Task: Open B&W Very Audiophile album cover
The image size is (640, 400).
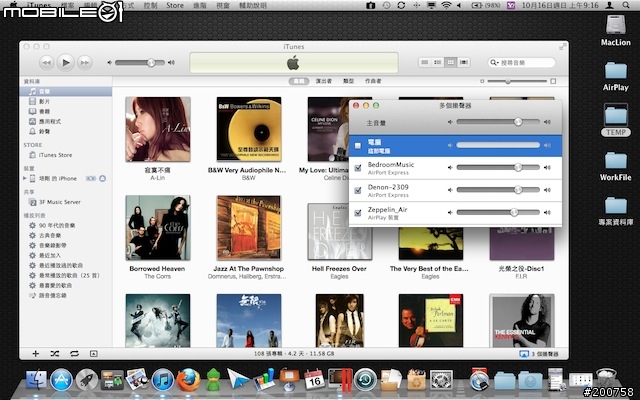Action: click(249, 129)
